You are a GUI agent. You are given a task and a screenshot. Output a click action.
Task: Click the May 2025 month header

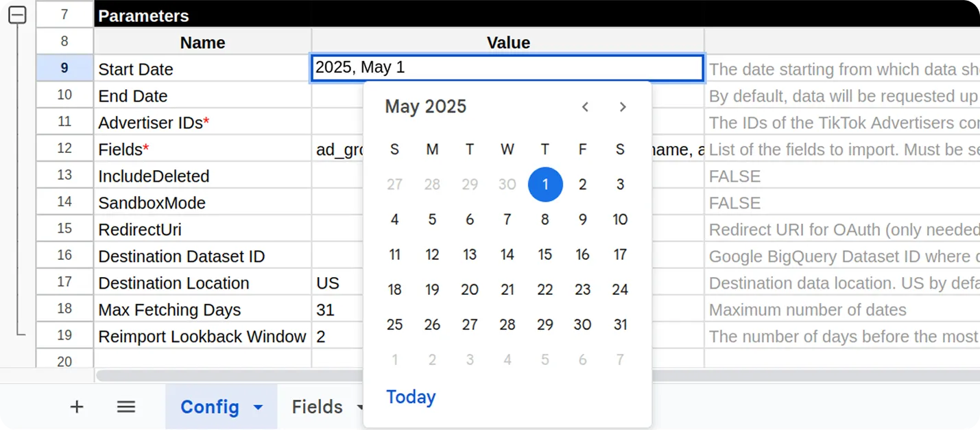426,106
